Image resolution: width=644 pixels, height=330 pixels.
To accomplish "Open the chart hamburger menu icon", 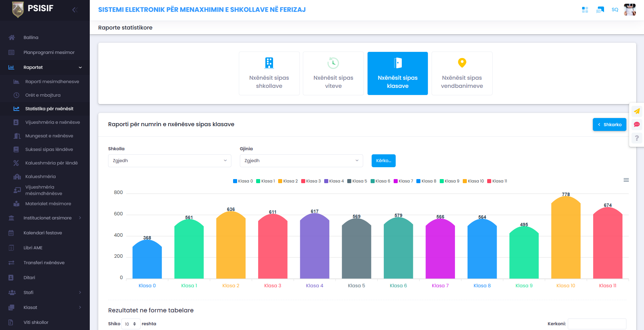I will (626, 180).
